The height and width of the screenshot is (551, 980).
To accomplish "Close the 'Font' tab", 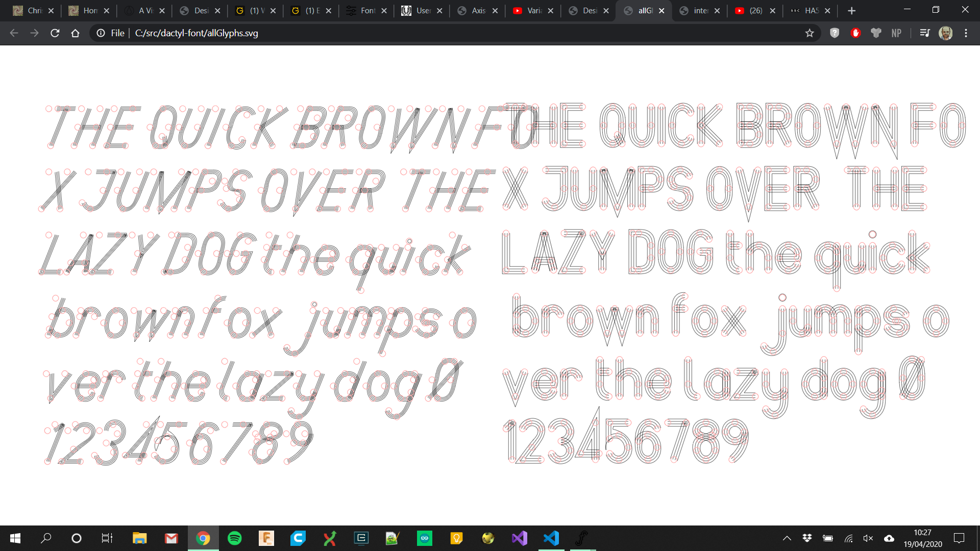I will tap(384, 11).
